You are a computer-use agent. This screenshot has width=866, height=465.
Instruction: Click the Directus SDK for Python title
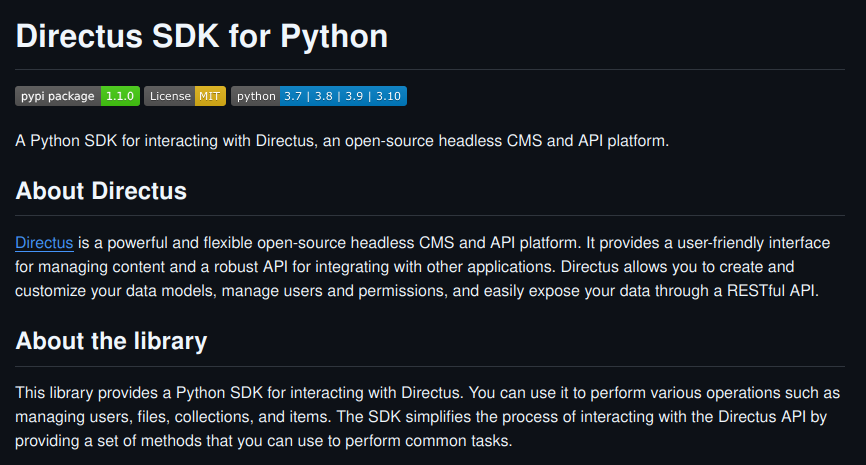(x=201, y=36)
